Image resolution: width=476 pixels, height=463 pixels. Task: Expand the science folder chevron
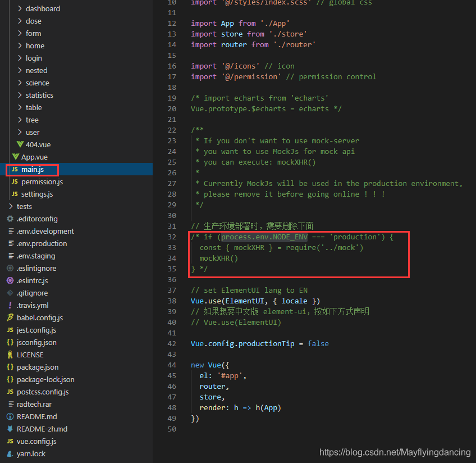20,83
